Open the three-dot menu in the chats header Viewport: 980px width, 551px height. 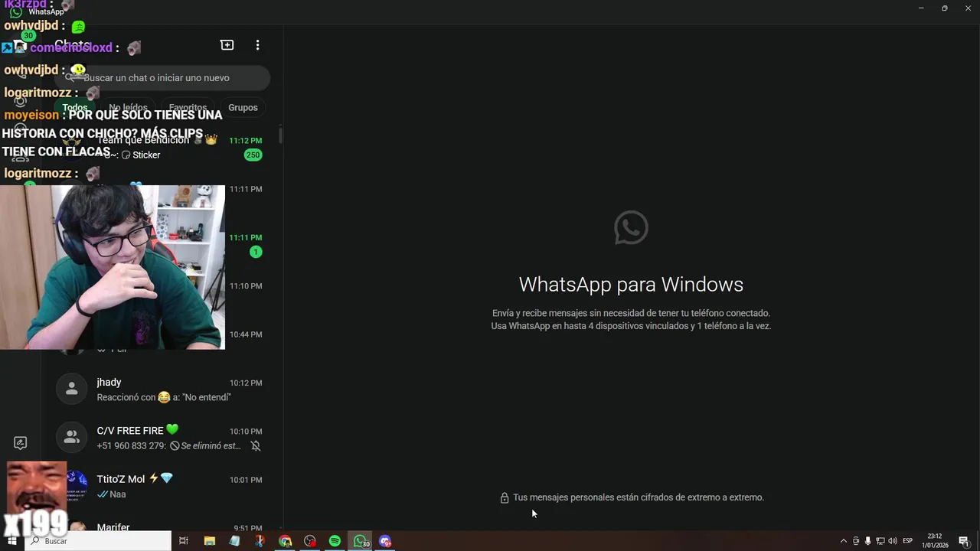pyautogui.click(x=257, y=45)
